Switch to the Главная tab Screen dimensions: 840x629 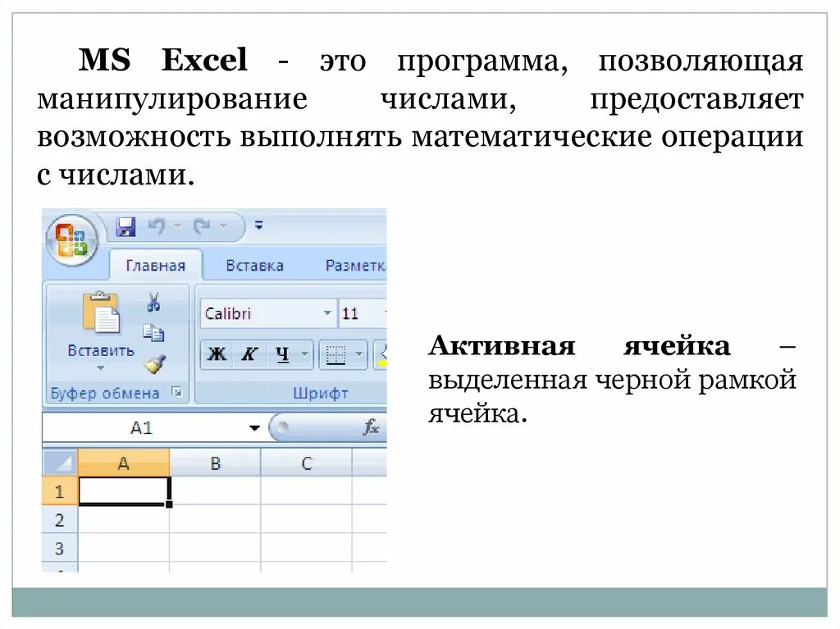(155, 266)
